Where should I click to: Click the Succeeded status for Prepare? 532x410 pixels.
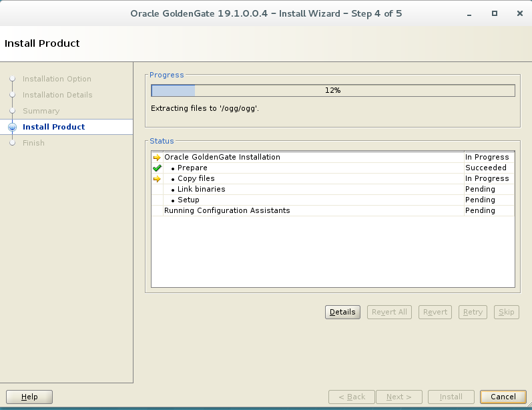[x=485, y=168]
